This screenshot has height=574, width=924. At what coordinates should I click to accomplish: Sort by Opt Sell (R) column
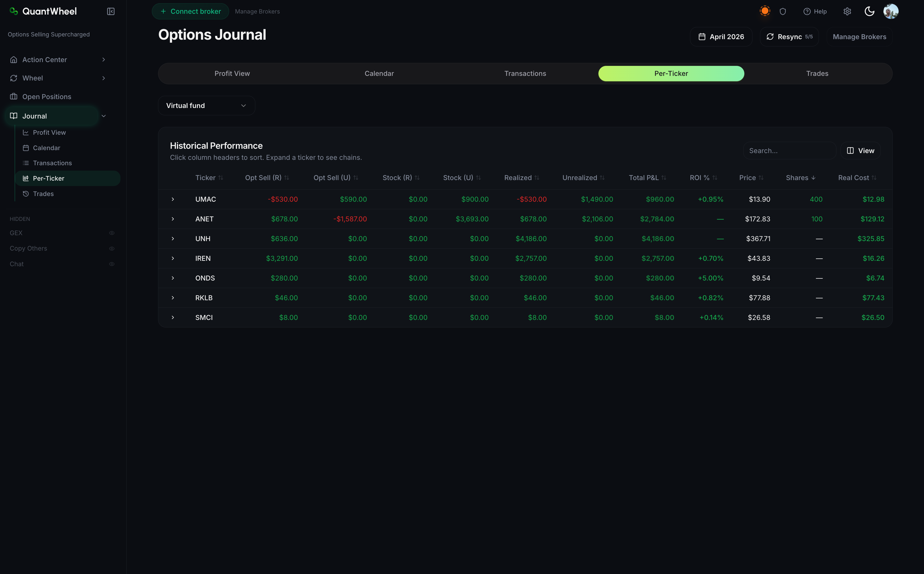coord(267,178)
